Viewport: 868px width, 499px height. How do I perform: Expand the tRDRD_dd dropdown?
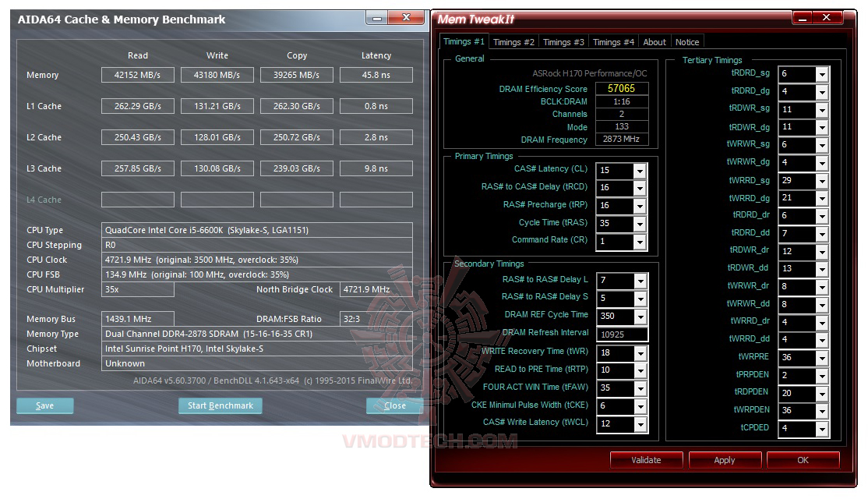coord(822,234)
